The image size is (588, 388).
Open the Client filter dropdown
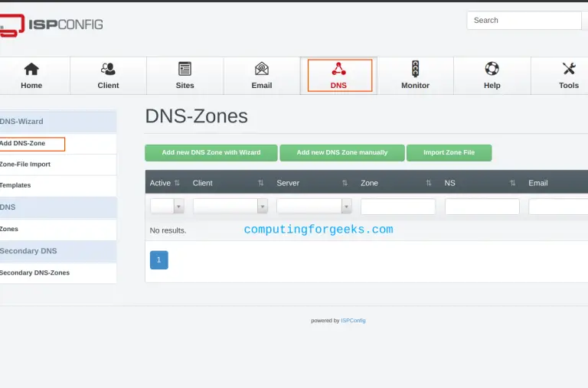[x=230, y=207]
